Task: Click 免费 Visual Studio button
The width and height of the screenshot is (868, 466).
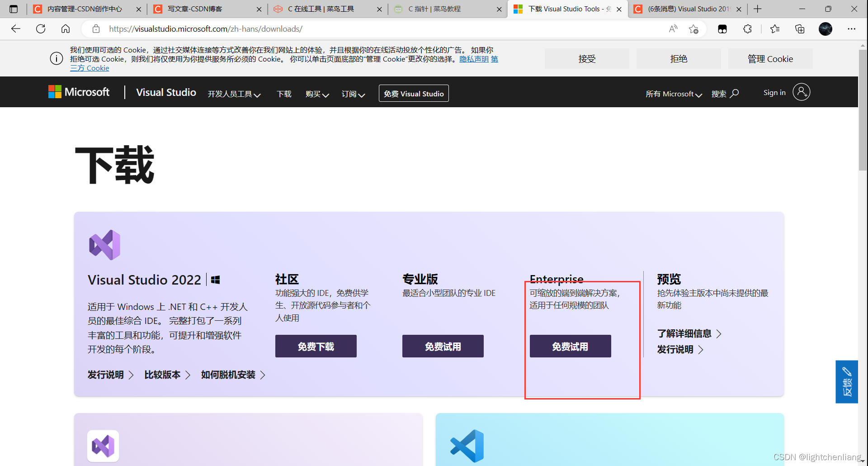Action: (x=414, y=93)
